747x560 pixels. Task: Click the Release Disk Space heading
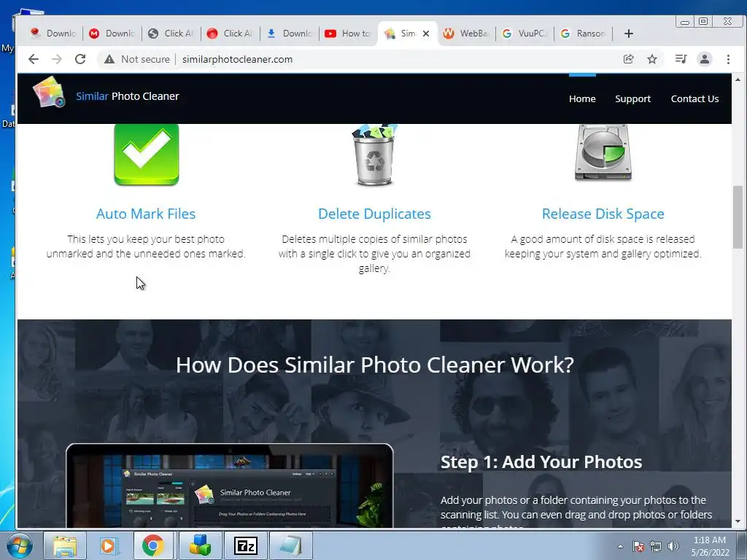(x=603, y=214)
